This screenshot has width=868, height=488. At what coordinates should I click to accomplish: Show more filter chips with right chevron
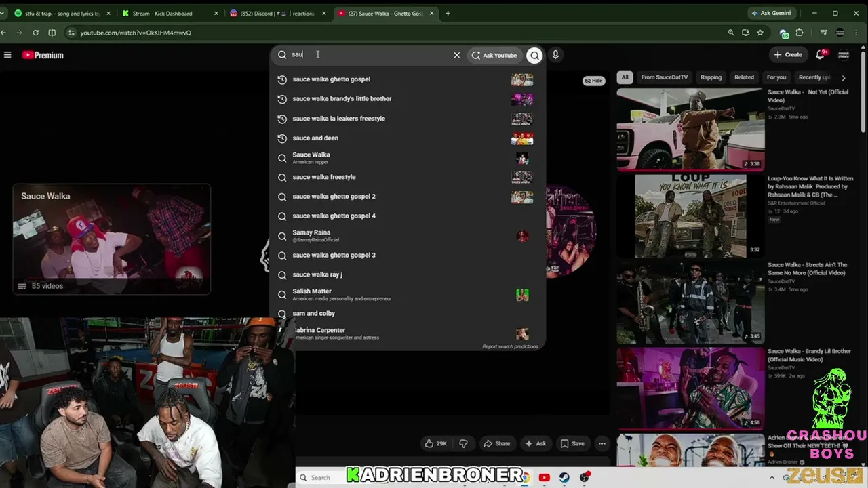point(844,78)
